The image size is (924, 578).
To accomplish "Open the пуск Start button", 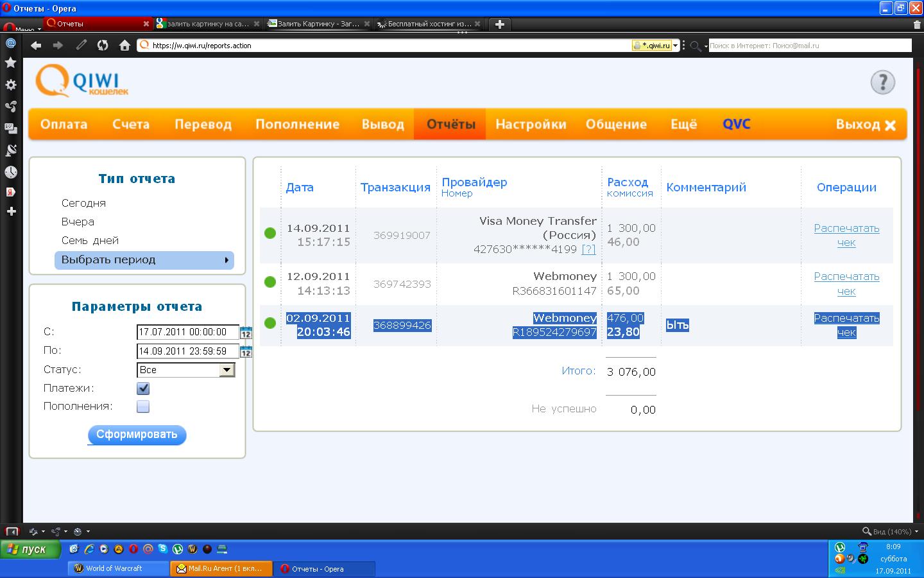I will click(31, 549).
